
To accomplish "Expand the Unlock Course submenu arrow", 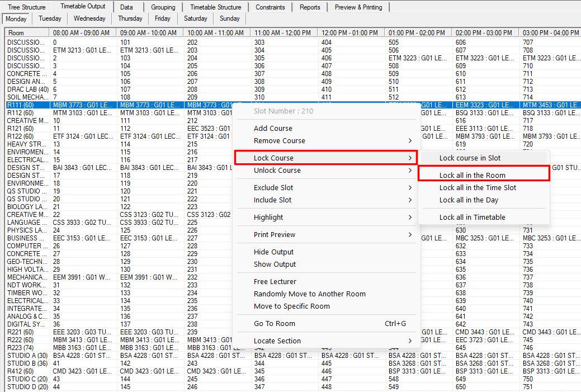I will 410,171.
